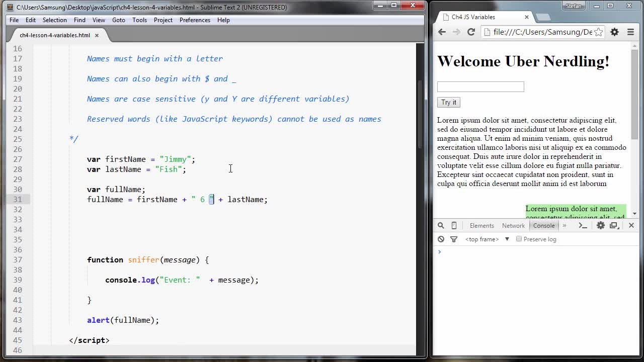This screenshot has height=362, width=644.
Task: Open the File menu in Sublime Text
Action: (x=14, y=20)
